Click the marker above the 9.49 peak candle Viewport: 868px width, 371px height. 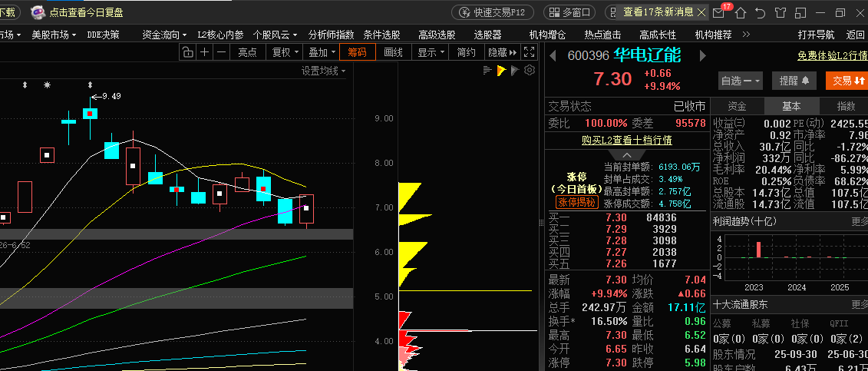point(91,84)
